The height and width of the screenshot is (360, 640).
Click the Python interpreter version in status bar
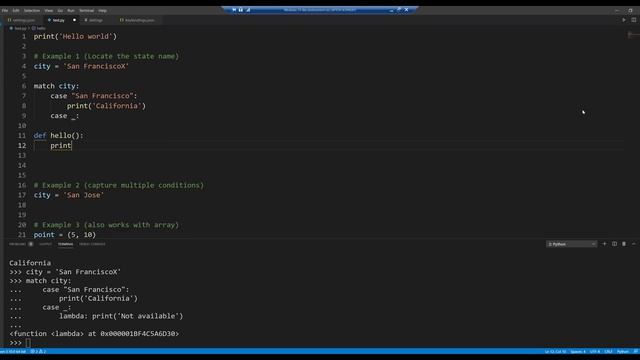(13, 352)
